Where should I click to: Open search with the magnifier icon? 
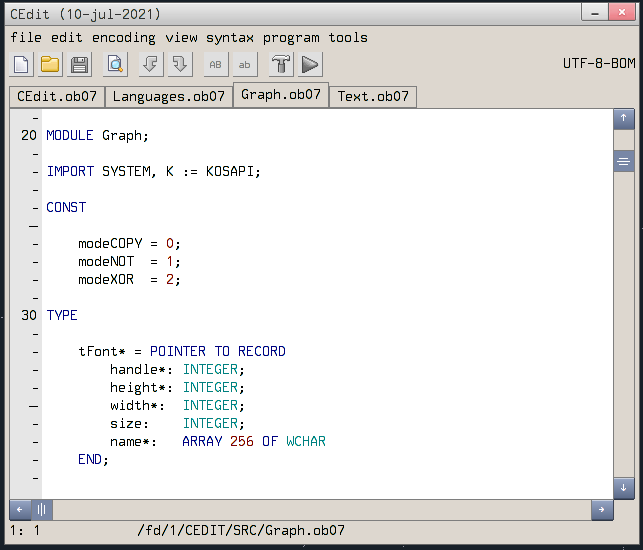115,65
